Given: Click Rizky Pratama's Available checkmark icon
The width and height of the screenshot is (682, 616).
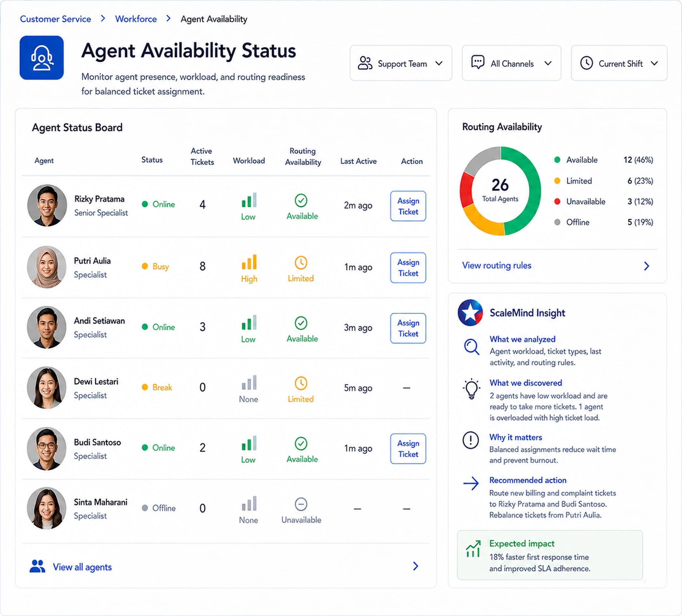Looking at the screenshot, I should [301, 200].
